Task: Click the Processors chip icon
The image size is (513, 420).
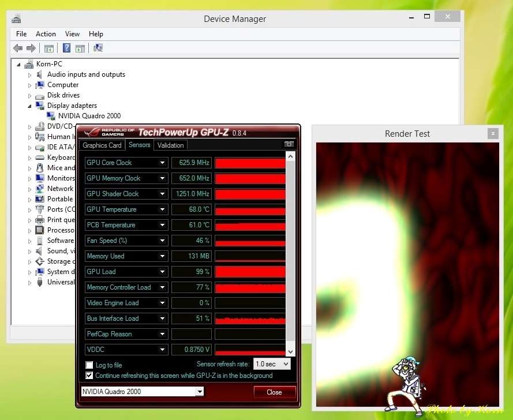Action: (x=40, y=230)
